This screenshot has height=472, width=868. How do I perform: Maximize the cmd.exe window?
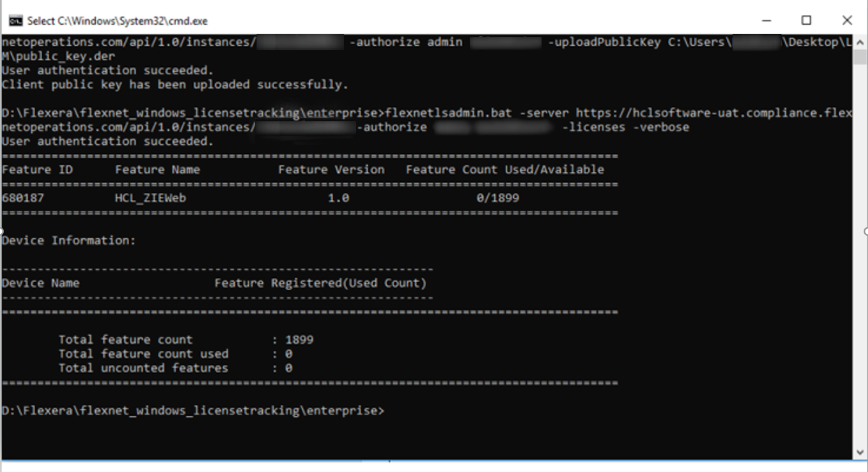[x=806, y=20]
